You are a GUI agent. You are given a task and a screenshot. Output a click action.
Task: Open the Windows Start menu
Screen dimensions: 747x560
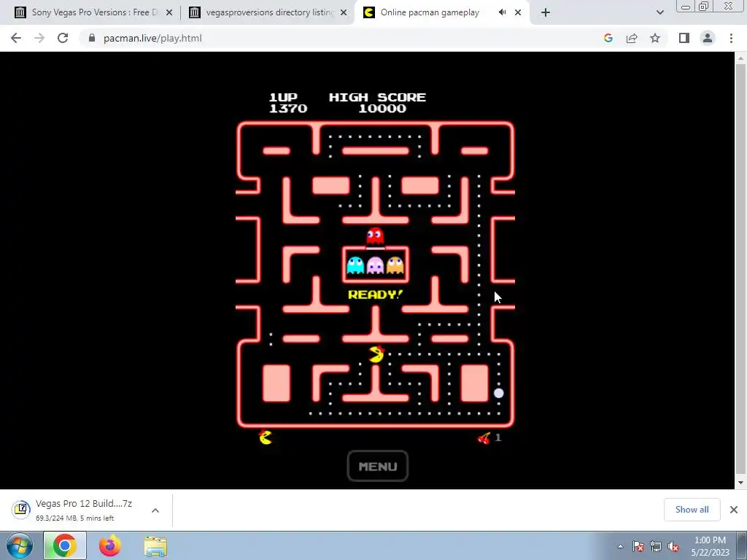(x=20, y=545)
